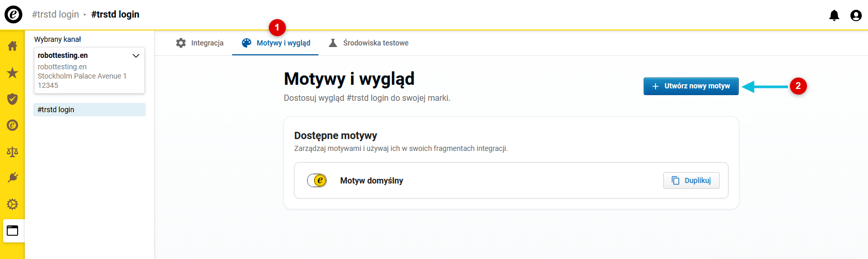Click the Motywy i wygląd page heading

[349, 79]
